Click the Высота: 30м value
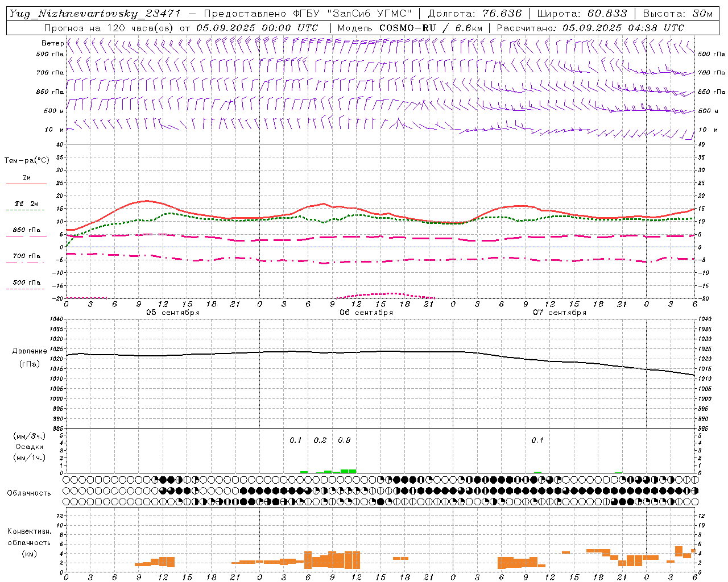Screen dimensions: 728x582 [678, 14]
